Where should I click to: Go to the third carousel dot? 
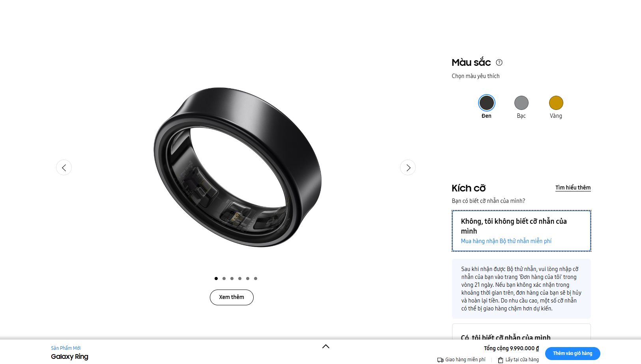click(x=232, y=279)
